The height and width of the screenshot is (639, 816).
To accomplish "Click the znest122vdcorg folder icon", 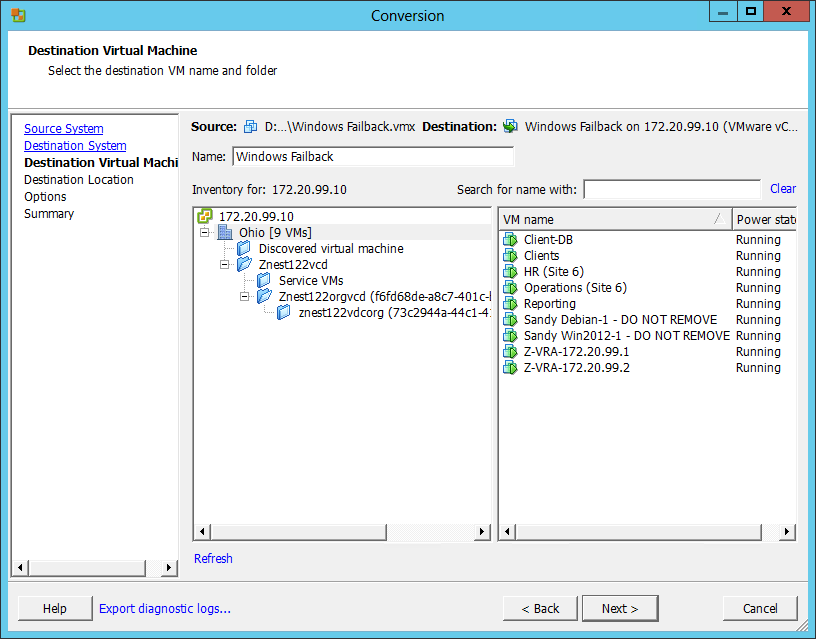I will click(x=284, y=312).
